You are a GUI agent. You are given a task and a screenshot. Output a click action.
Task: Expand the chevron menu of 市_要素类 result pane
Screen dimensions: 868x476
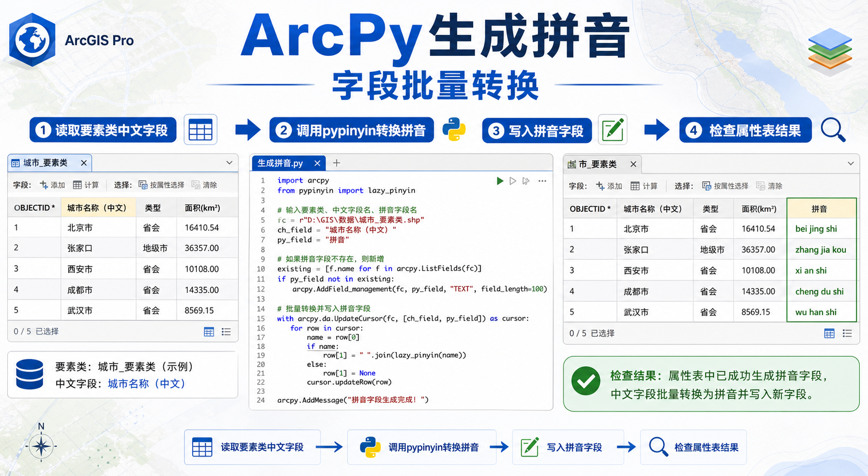851,164
